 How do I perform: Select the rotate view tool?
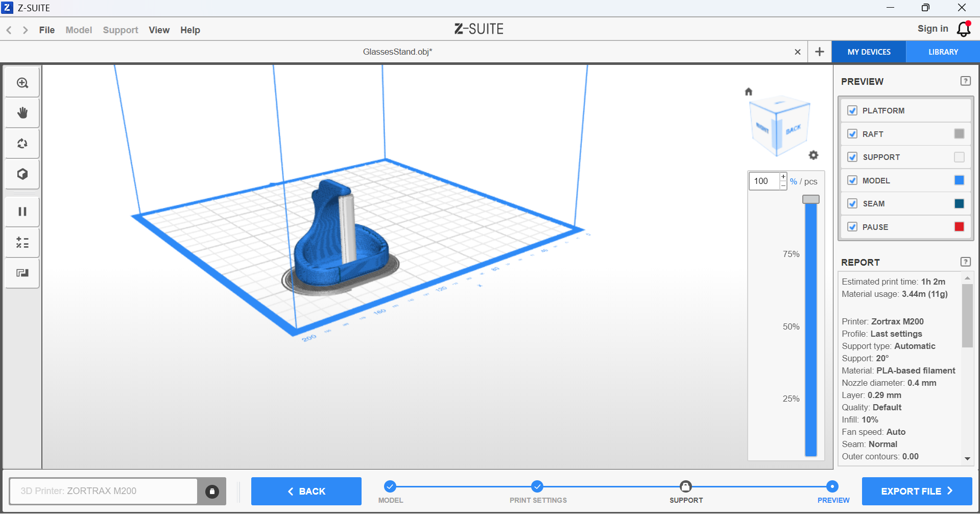coord(22,144)
